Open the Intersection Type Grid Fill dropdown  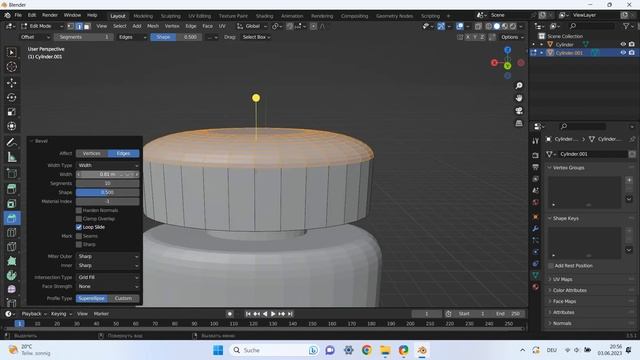(x=108, y=277)
